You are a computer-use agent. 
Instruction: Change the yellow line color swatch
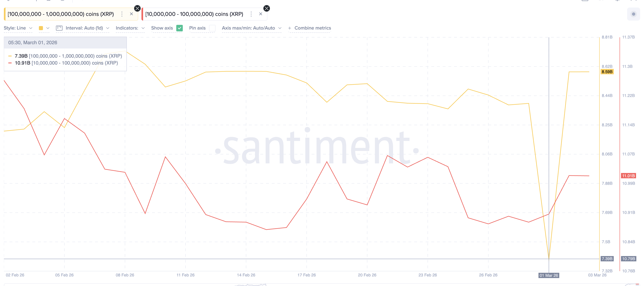coord(41,28)
